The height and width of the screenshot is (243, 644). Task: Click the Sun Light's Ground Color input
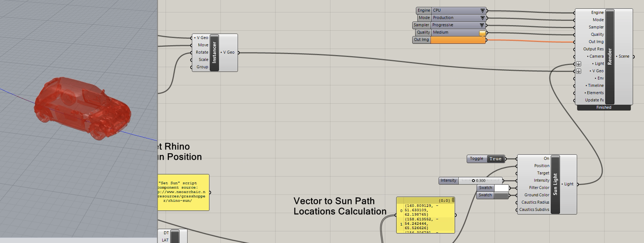point(537,195)
